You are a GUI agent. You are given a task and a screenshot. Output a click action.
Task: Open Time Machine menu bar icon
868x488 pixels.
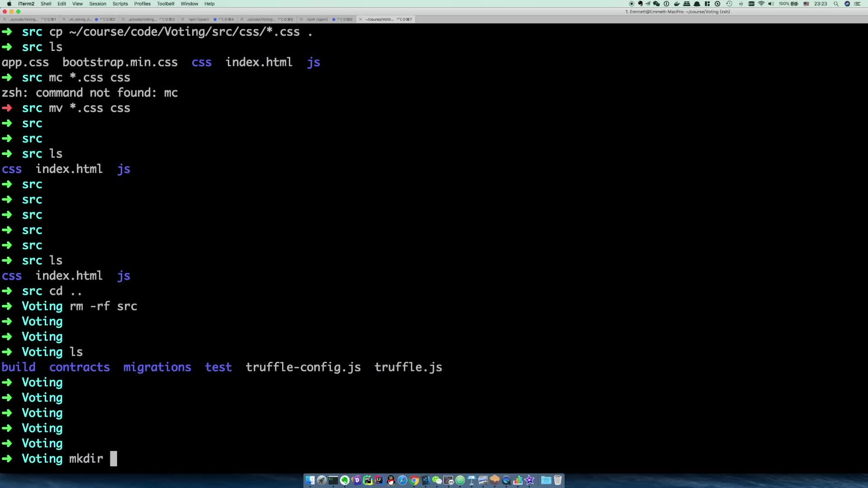729,4
